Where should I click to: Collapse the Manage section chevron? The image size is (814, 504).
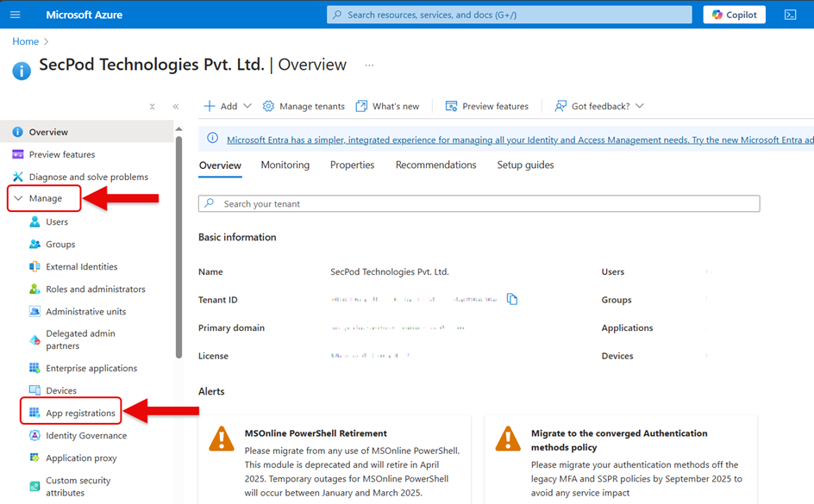click(x=19, y=198)
